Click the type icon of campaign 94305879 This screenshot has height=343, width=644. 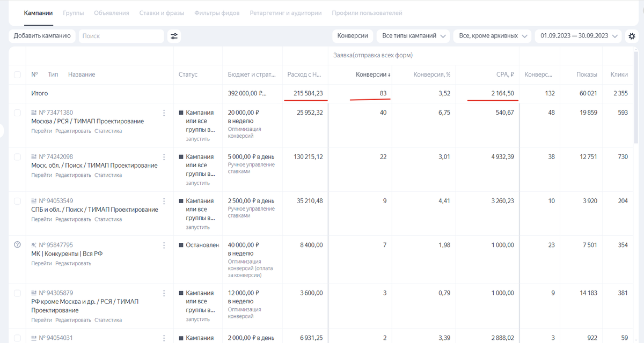click(x=34, y=293)
